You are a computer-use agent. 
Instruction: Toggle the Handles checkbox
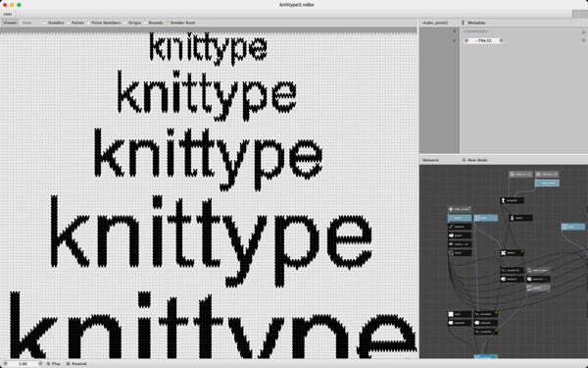[x=45, y=23]
